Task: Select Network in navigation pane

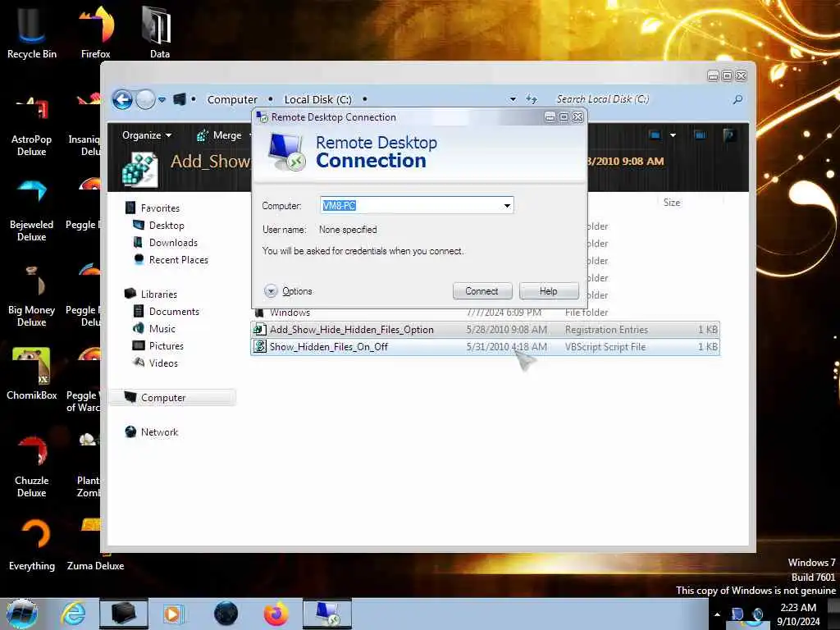Action: [x=152, y=431]
